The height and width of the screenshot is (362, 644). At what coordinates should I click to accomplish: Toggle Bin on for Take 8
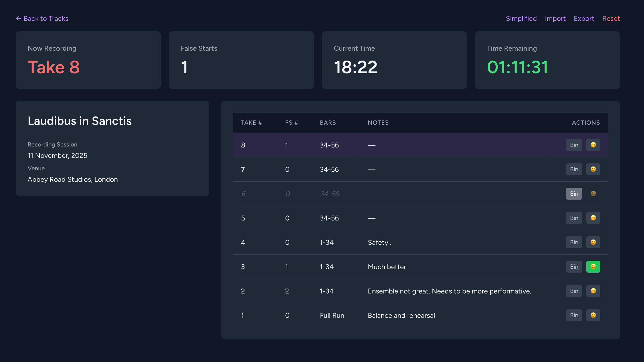[x=574, y=145]
